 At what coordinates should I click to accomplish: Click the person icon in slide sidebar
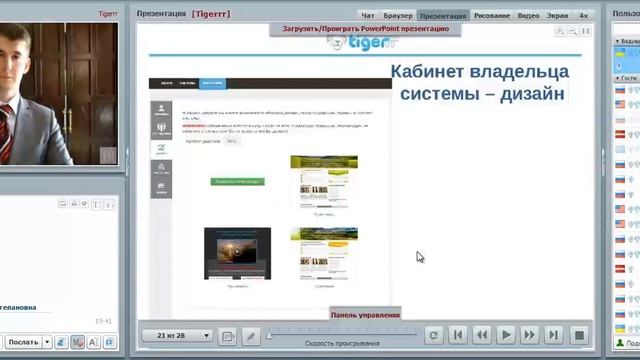pos(161,109)
